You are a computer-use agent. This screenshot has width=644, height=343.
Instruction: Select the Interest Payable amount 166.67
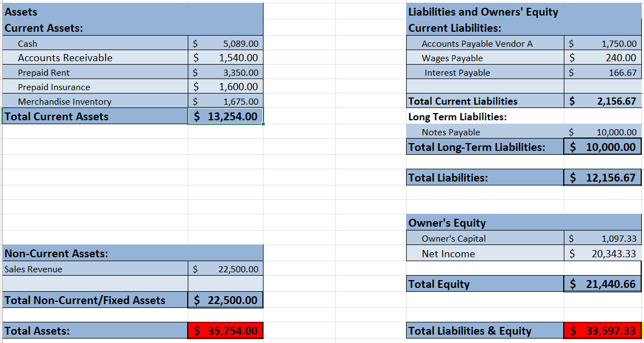[x=603, y=72]
